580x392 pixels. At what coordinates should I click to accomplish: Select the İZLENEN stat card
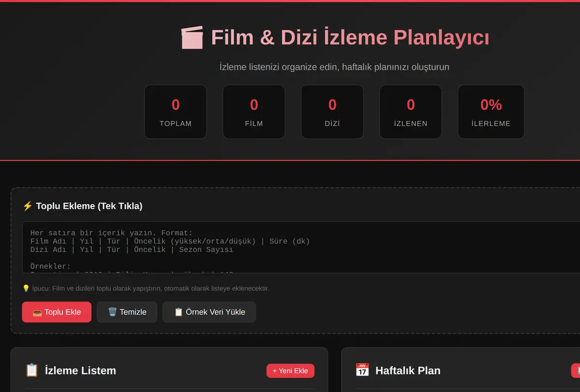tap(410, 112)
